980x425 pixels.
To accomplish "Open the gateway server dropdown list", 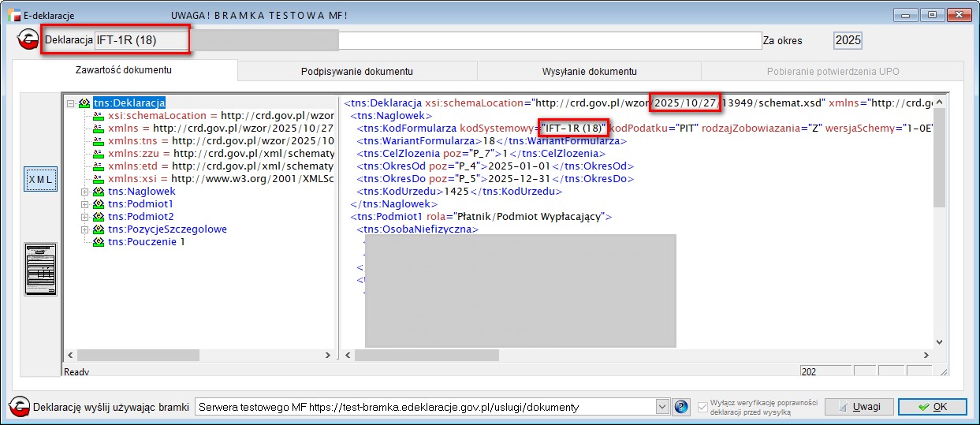I will coord(662,407).
